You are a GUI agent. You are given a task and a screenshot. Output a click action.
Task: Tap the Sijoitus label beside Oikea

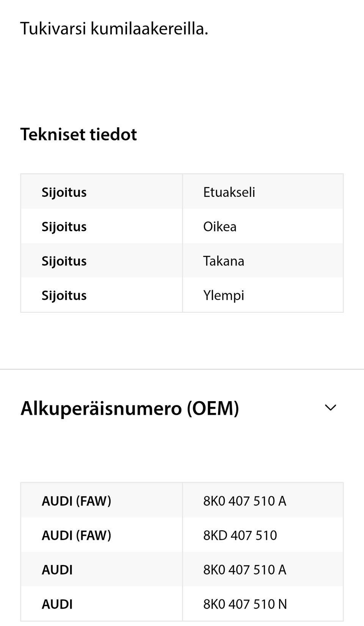pyautogui.click(x=64, y=227)
